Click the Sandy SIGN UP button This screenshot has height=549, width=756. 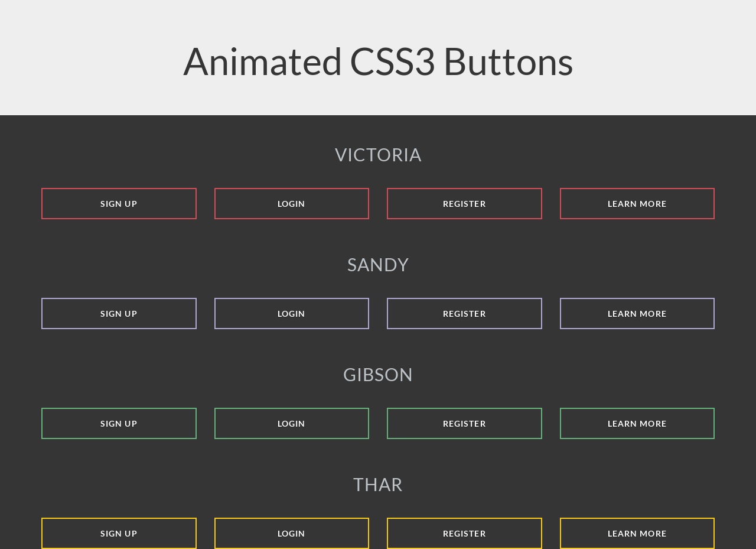119,313
